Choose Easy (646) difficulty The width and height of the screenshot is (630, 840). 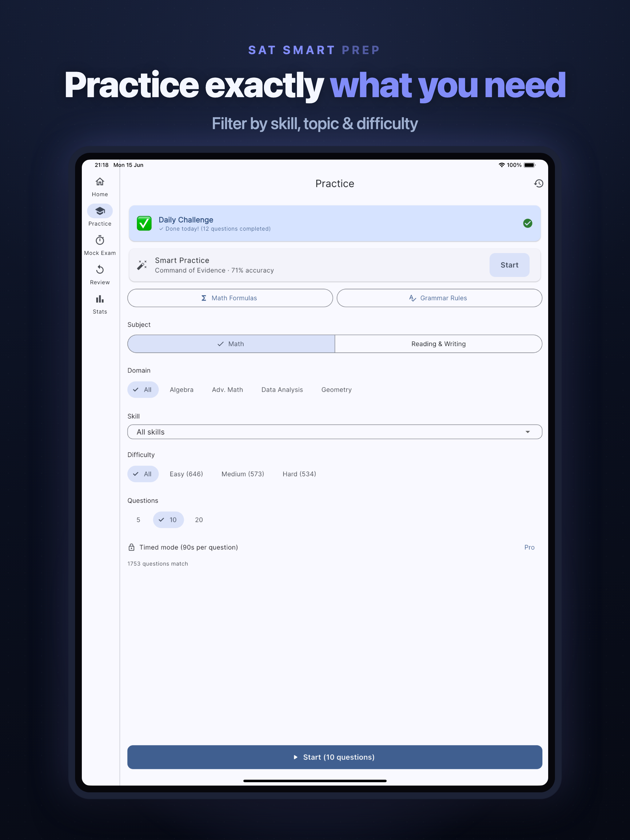point(186,474)
